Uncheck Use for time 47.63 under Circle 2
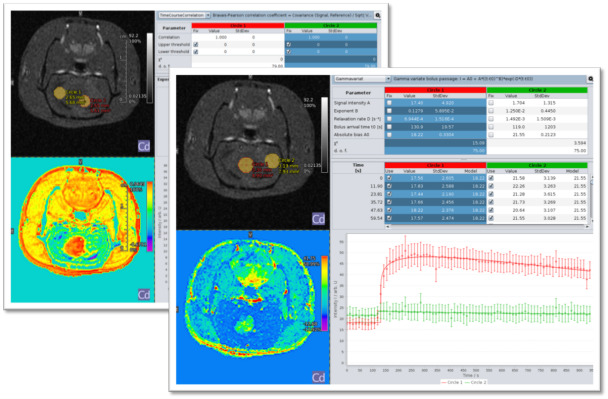Screen dimensions: 608x399 point(491,210)
